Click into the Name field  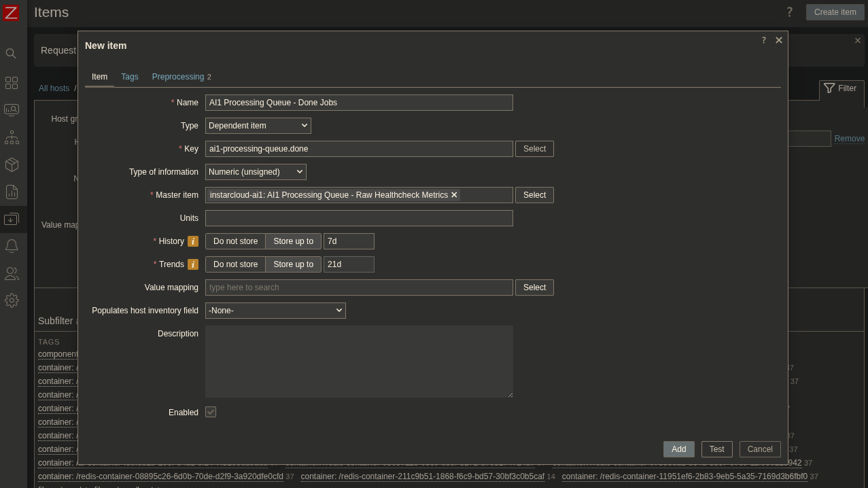click(x=359, y=103)
